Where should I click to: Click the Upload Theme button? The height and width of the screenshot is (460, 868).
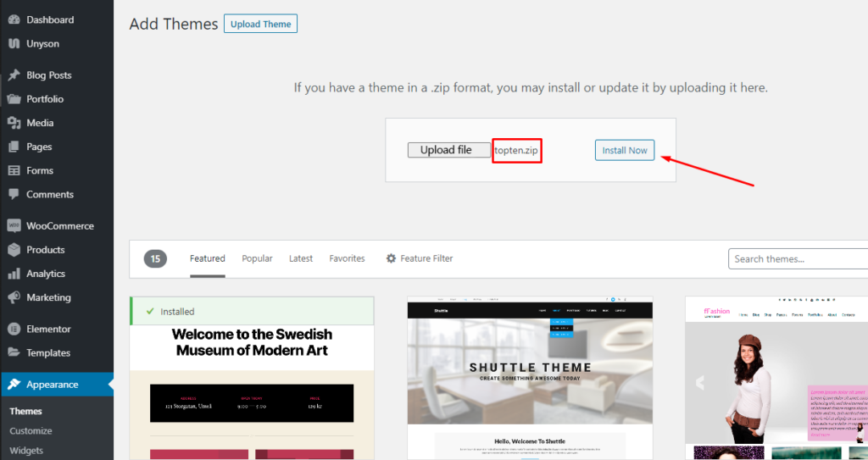[x=261, y=24]
